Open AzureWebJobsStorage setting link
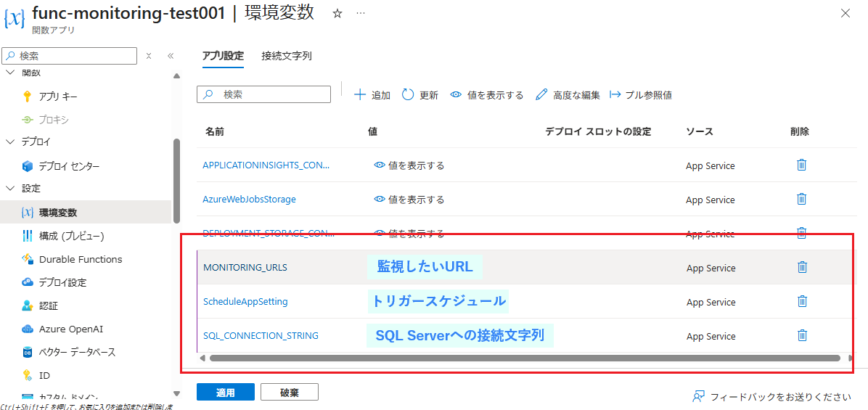This screenshot has width=868, height=410. pos(249,199)
